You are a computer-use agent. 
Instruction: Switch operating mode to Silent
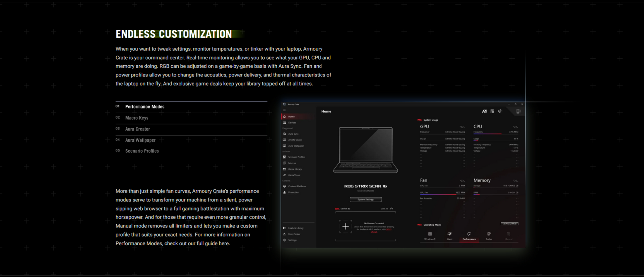(449, 236)
